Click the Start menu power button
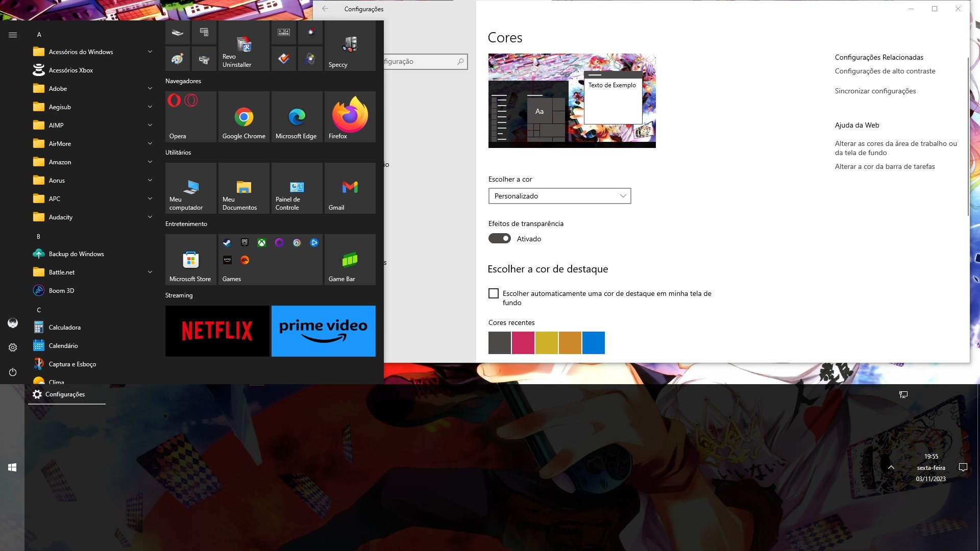 pos(13,372)
